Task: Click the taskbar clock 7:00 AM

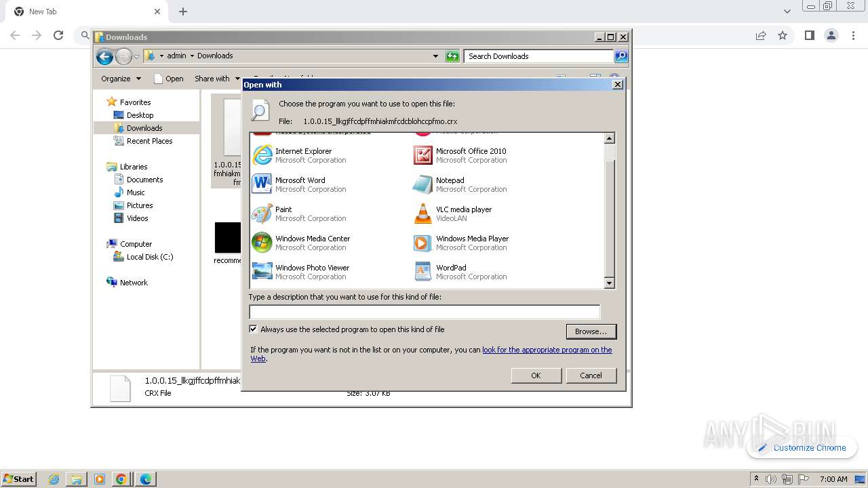Action: coord(833,479)
